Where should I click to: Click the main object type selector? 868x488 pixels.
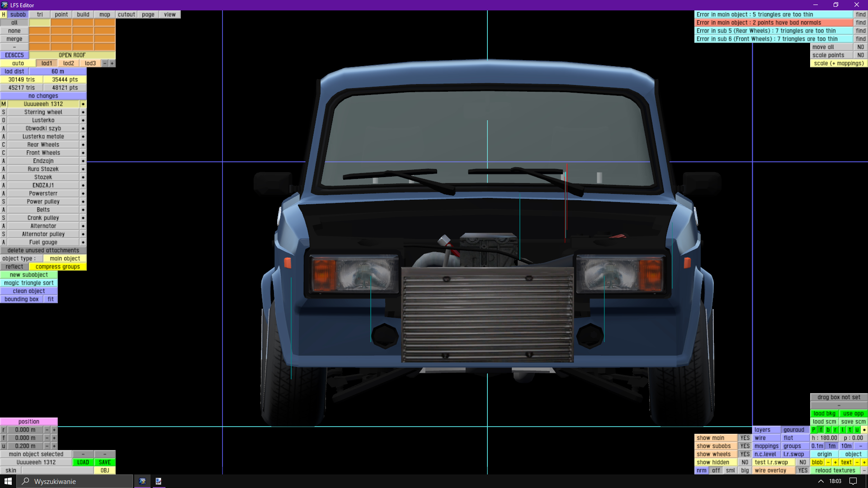click(x=65, y=258)
